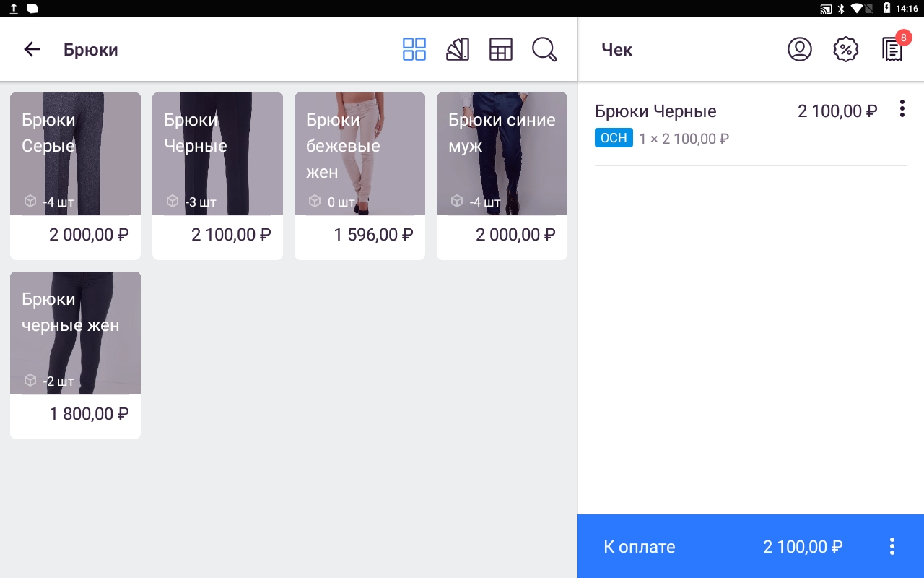Open more payment options menu
Viewport: 924px width, 578px height.
tap(892, 546)
